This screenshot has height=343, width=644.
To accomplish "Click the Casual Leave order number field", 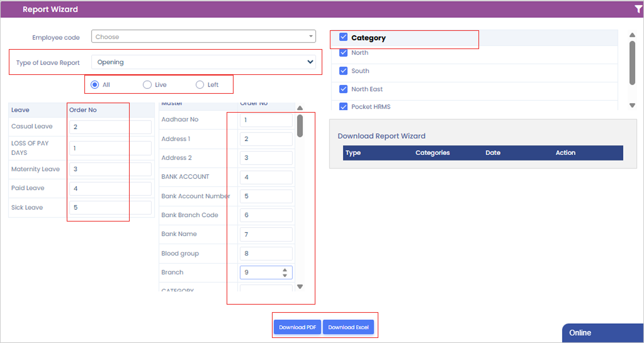I will 110,127.
